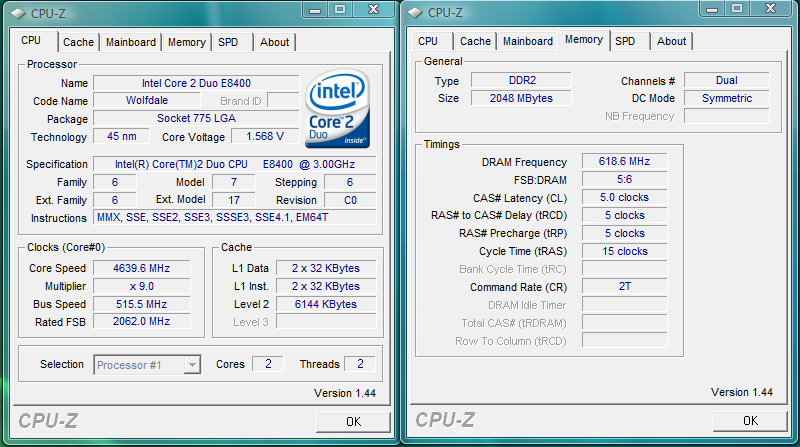Maximize the left CPU-Z window

click(340, 9)
